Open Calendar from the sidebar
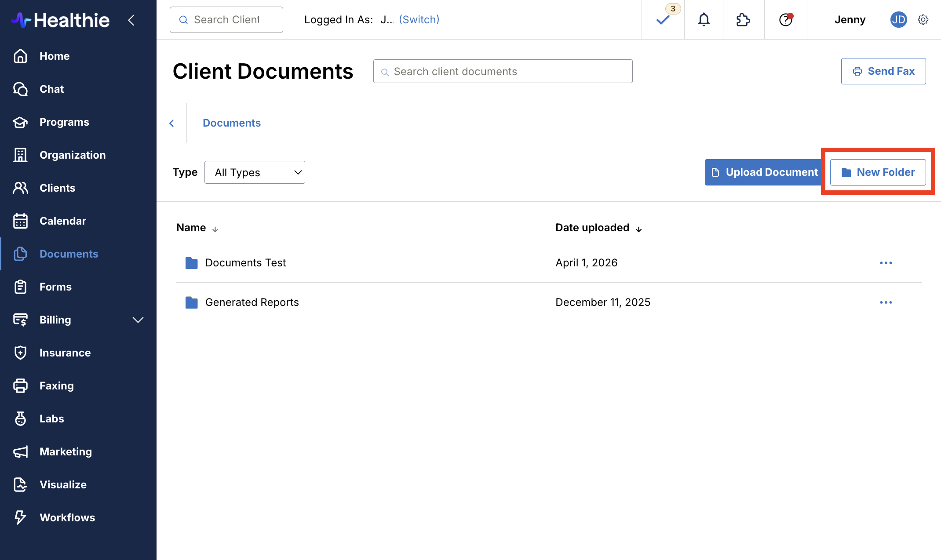The width and height of the screenshot is (941, 560). tap(63, 221)
